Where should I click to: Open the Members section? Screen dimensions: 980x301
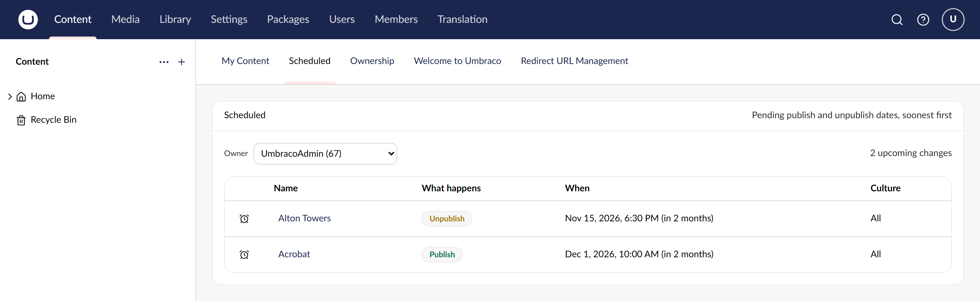pos(396,19)
